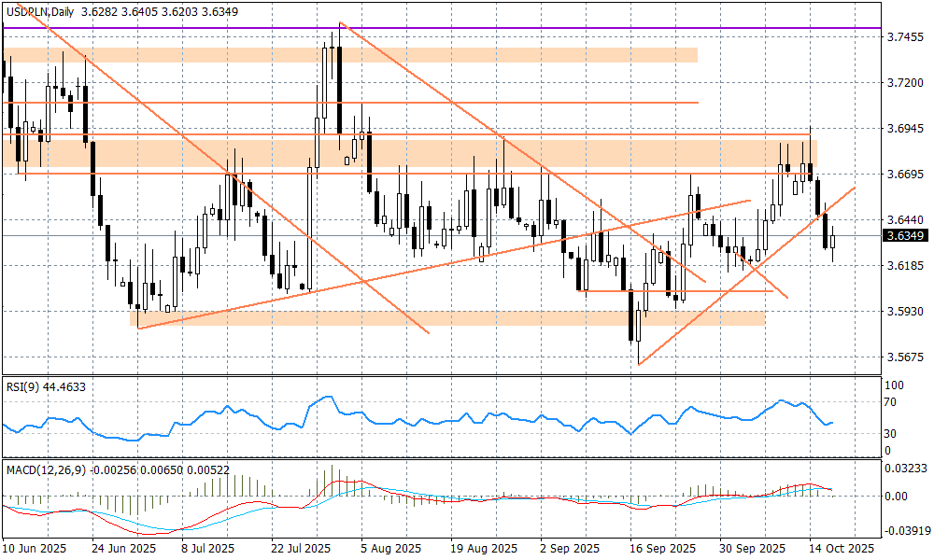The width and height of the screenshot is (934, 560).
Task: Click the MACD 0.03233 scale label
Action: 904,467
